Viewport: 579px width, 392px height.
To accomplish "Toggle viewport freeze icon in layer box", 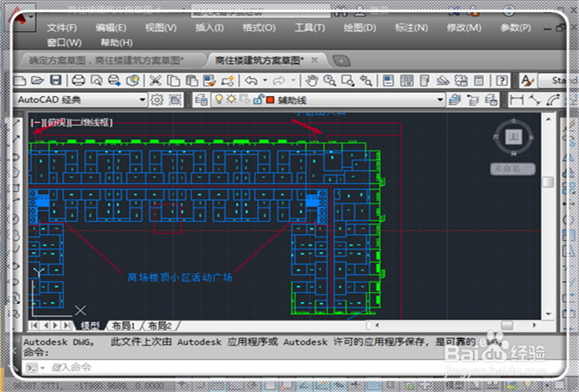I will tap(244, 99).
